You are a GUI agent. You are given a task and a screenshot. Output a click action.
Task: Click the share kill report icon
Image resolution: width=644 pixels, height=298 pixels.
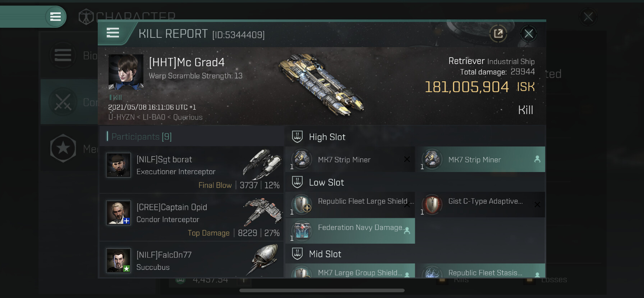click(498, 34)
